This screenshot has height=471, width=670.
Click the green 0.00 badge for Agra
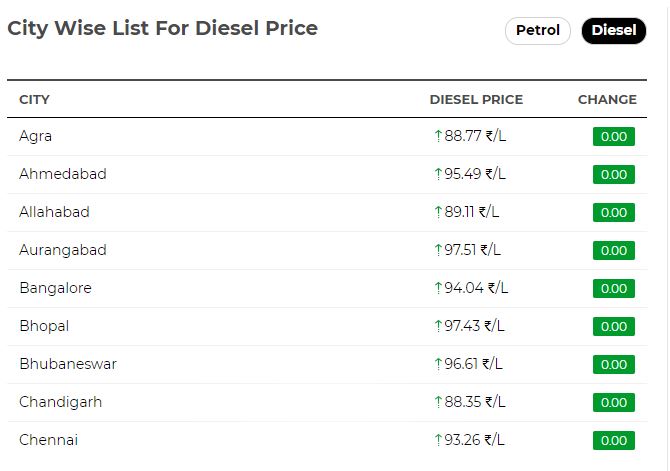click(614, 136)
